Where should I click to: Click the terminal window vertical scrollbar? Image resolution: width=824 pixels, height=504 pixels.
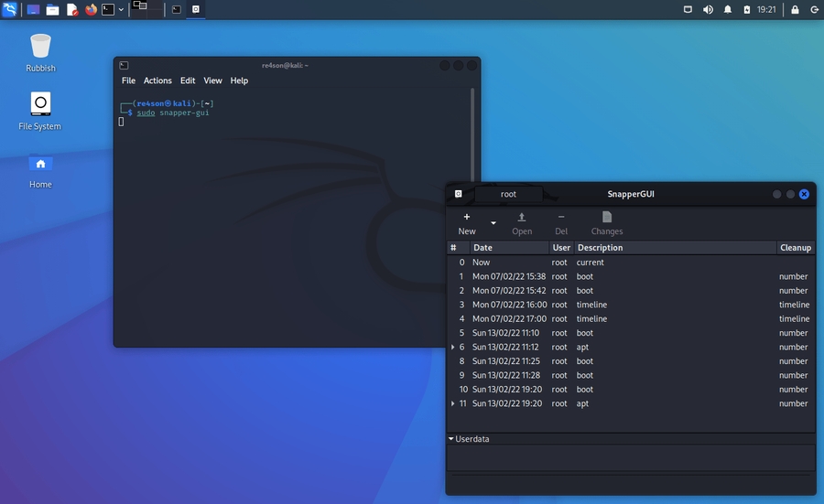[472, 137]
